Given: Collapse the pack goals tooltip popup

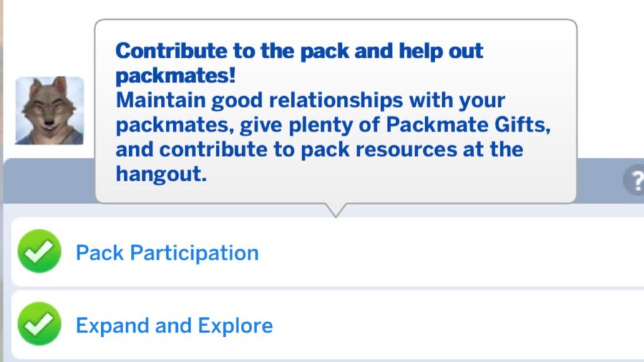Looking at the screenshot, I should click(336, 113).
